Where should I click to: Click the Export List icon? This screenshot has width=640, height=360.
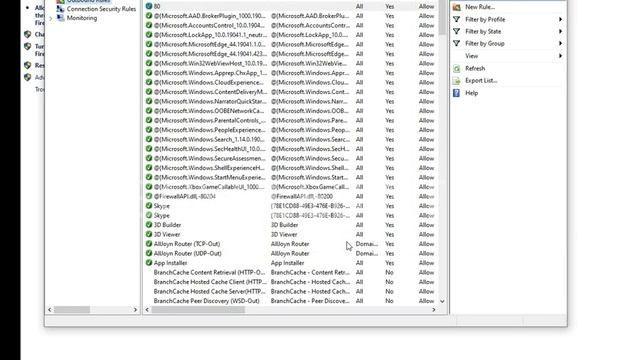pos(457,81)
